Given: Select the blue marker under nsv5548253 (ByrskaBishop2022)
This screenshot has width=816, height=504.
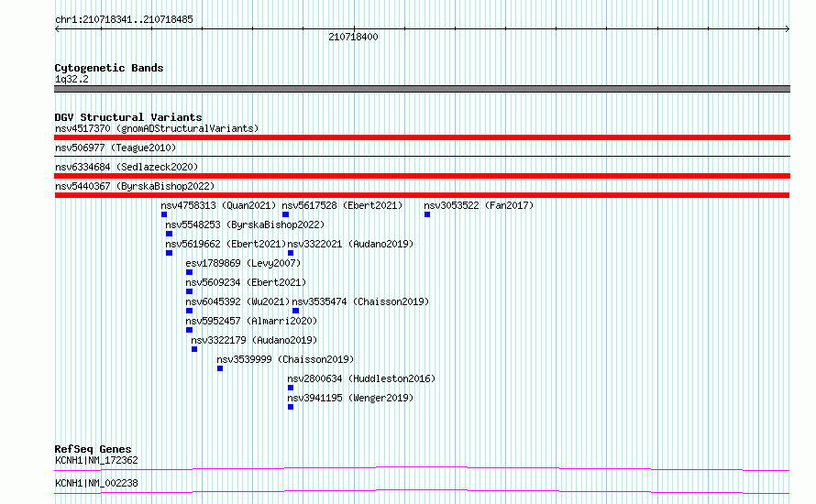Looking at the screenshot, I should 169,234.
